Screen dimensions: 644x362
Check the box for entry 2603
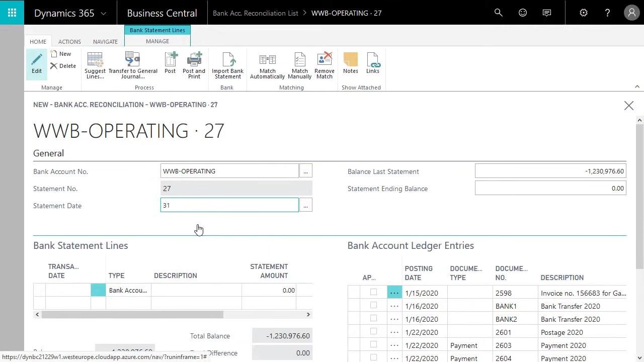[x=373, y=344]
